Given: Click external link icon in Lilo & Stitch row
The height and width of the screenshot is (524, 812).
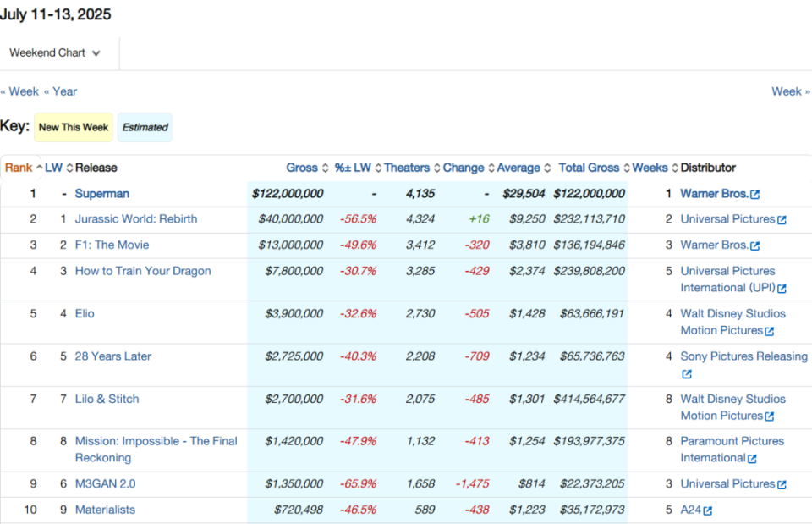Looking at the screenshot, I should (770, 416).
